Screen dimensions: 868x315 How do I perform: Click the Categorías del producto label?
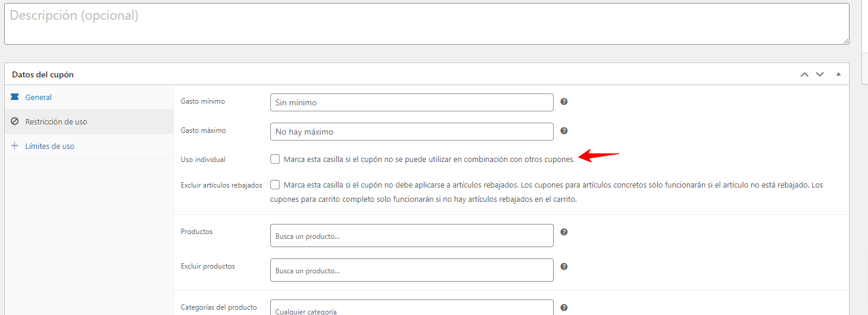click(219, 307)
